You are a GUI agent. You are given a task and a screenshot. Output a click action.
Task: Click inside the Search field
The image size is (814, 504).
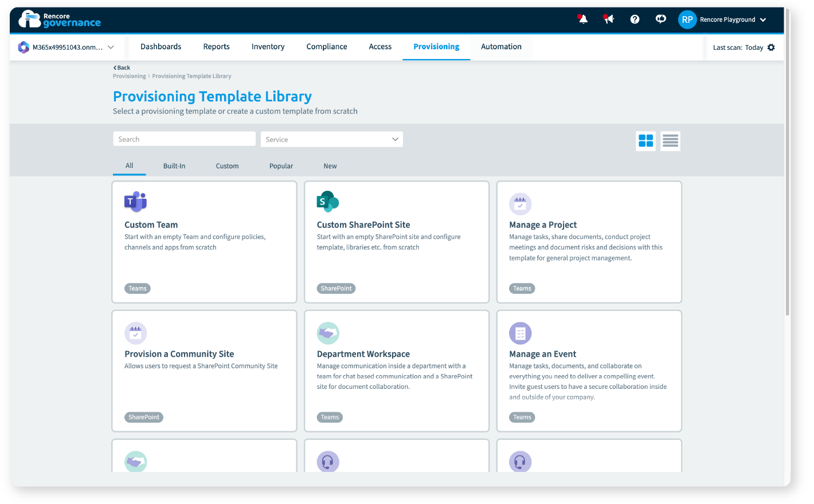click(x=183, y=139)
